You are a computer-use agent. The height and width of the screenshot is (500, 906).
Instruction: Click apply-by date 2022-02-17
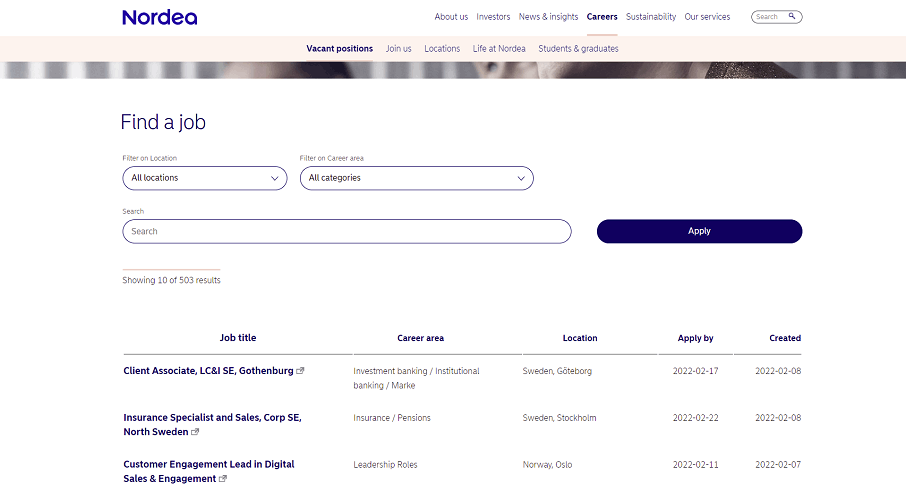pyautogui.click(x=696, y=371)
